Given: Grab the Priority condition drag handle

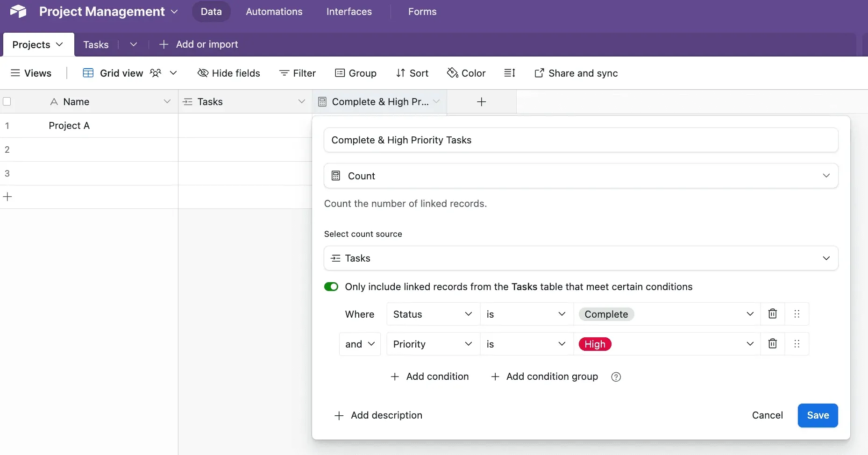Looking at the screenshot, I should pyautogui.click(x=797, y=344).
